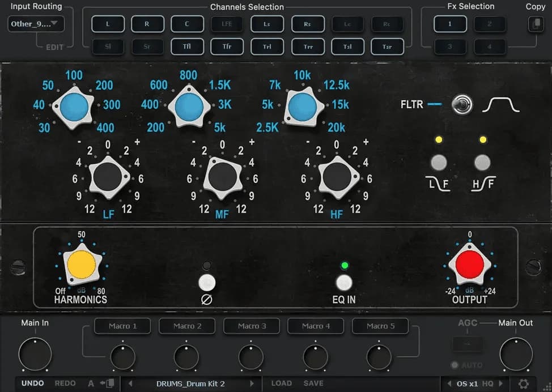
Task: Step oversampling down with left arrow
Action: point(449,384)
